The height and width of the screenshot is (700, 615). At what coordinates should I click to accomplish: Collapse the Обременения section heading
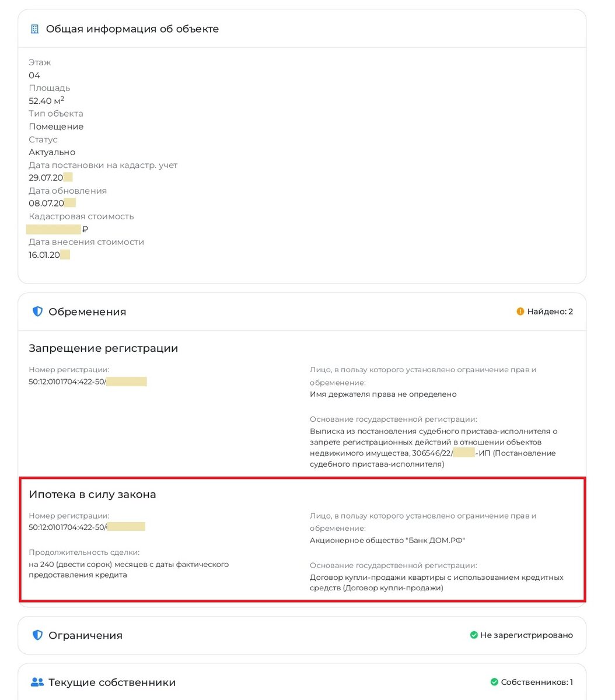[x=88, y=311]
